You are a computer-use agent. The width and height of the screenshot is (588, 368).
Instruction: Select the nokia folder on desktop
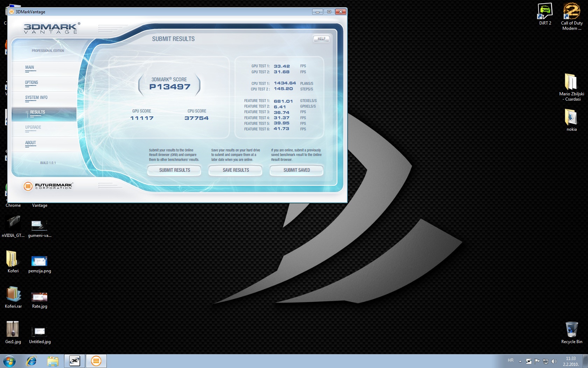(572, 120)
